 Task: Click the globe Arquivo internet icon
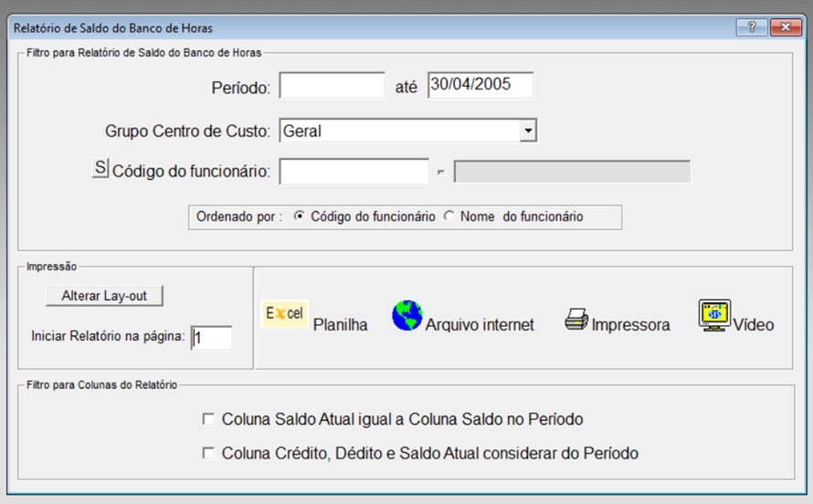407,315
